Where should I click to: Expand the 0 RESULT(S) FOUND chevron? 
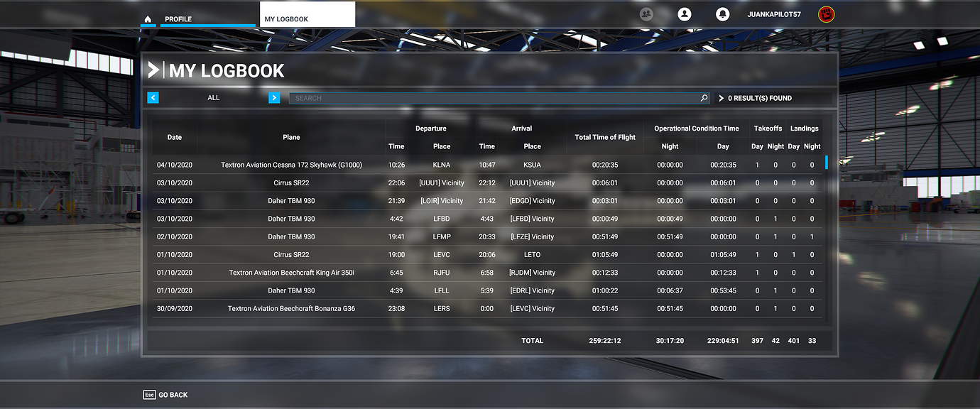720,98
